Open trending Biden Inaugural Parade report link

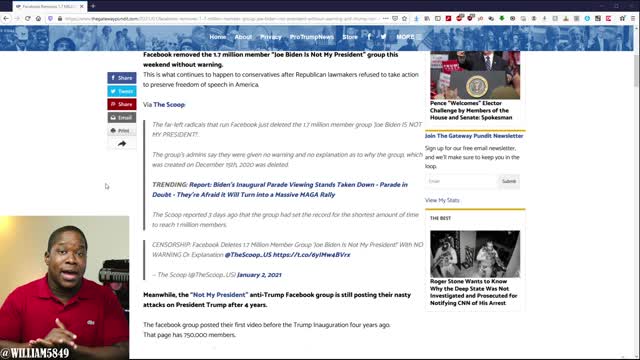[280, 189]
